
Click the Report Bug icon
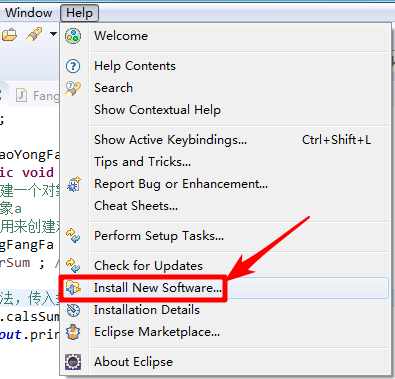click(74, 184)
